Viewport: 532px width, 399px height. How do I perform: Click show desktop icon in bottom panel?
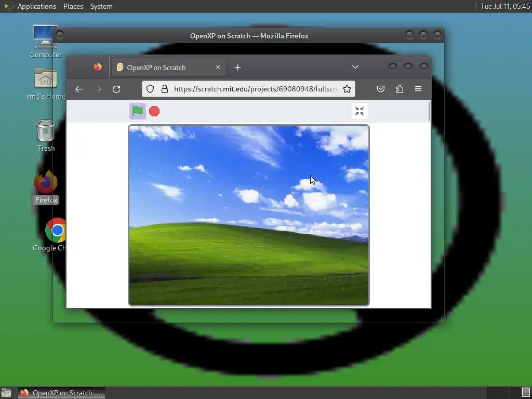pyautogui.click(x=6, y=393)
